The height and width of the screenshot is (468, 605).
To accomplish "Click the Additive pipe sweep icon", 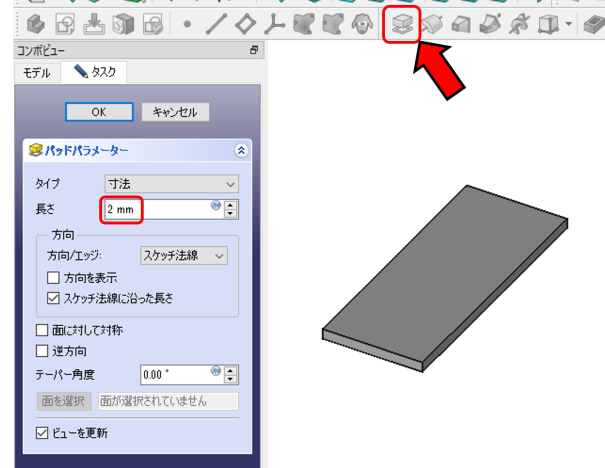I will click(x=490, y=24).
